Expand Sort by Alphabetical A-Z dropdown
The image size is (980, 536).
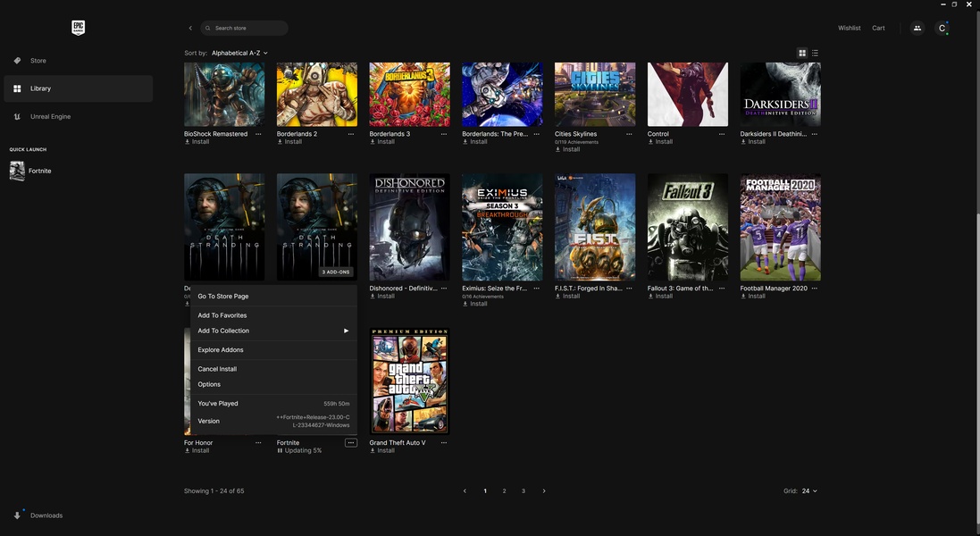pos(239,53)
